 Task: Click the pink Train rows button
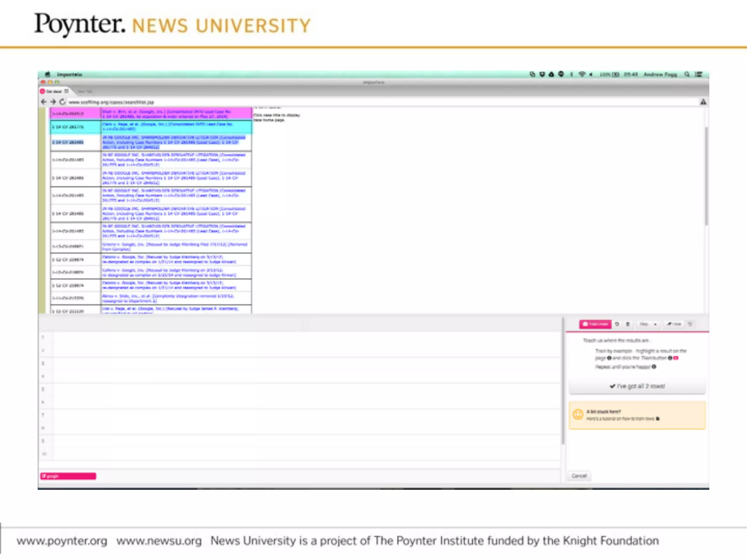pos(595,324)
